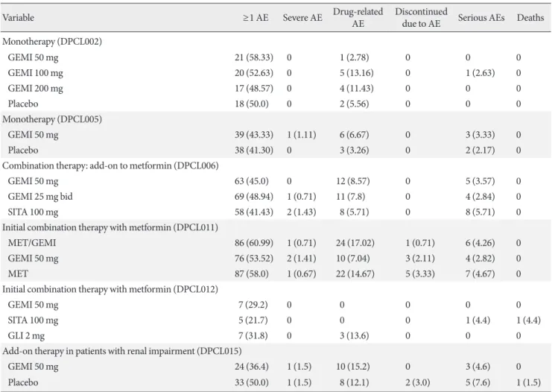Click "SITA 100 mg" label under DPCL012

33,320
